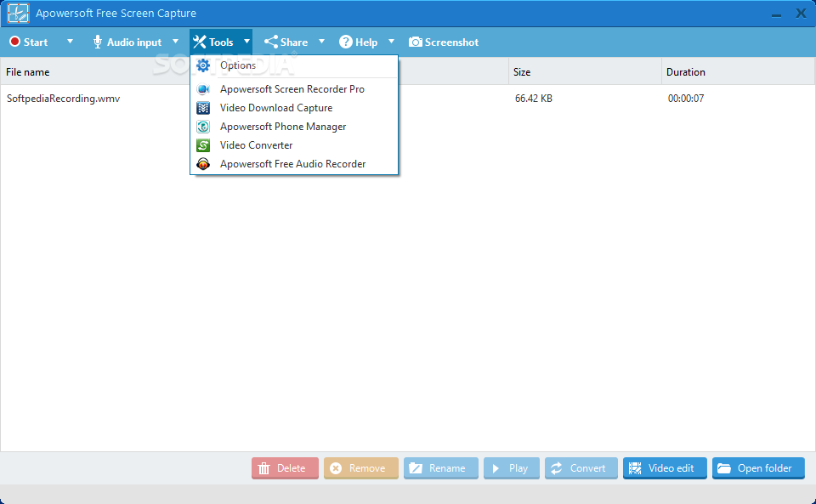Click the Remove button label
The height and width of the screenshot is (504, 816).
coord(367,468)
